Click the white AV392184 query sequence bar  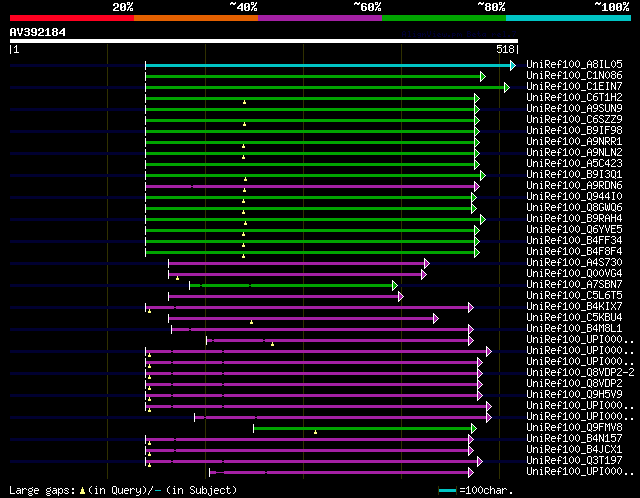tap(264, 41)
